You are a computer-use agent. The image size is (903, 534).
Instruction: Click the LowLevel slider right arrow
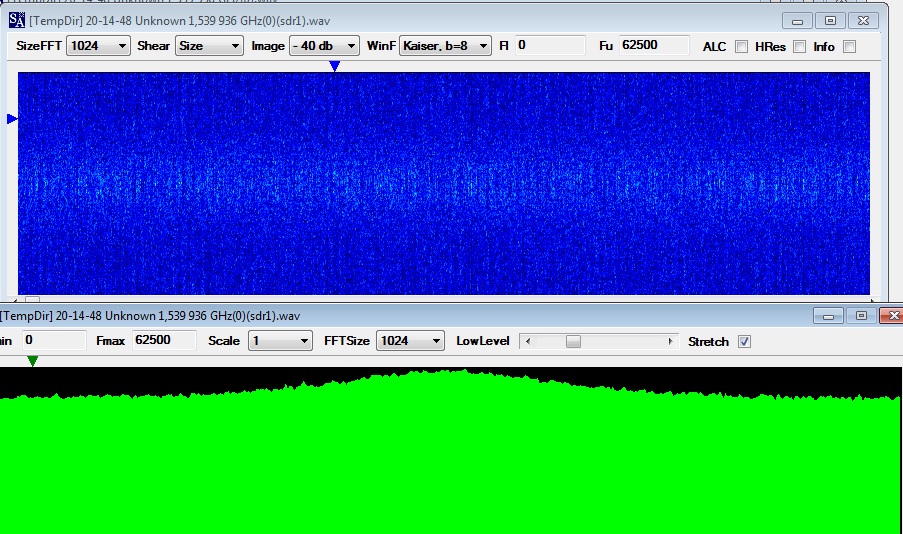click(670, 342)
